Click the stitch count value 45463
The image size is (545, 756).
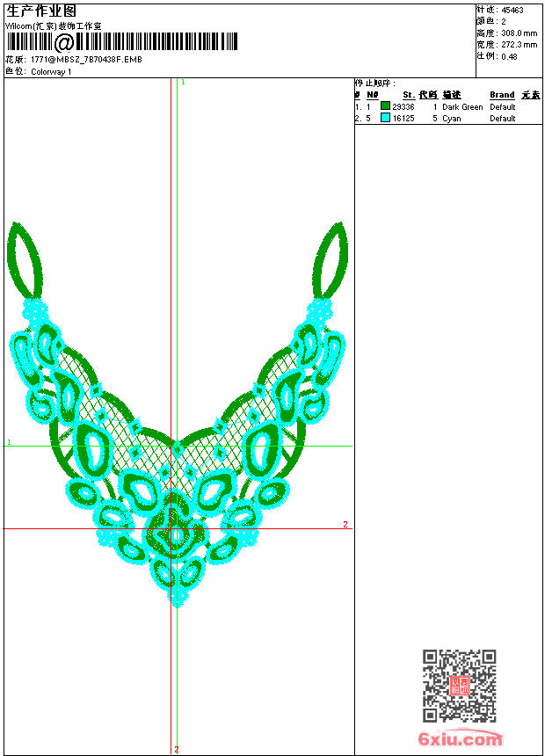[512, 11]
